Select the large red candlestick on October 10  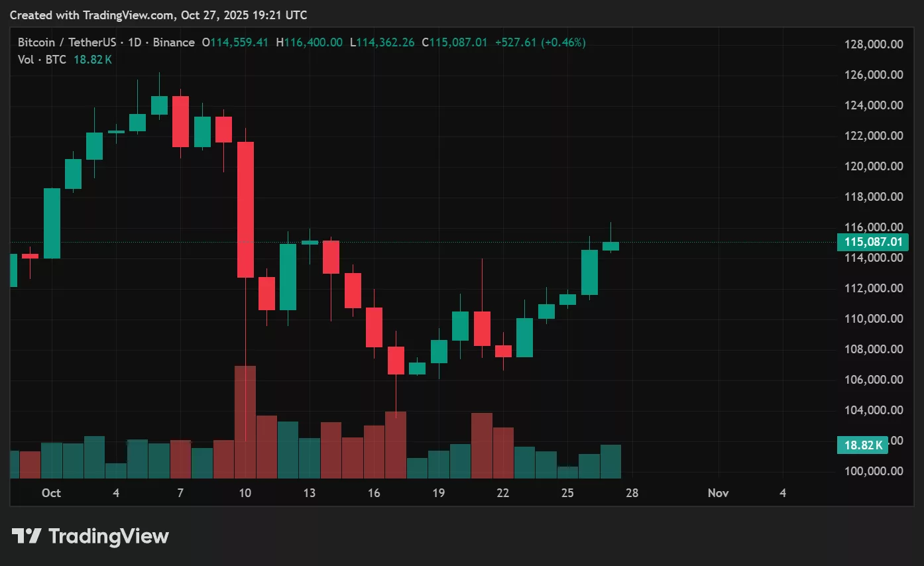click(245, 205)
